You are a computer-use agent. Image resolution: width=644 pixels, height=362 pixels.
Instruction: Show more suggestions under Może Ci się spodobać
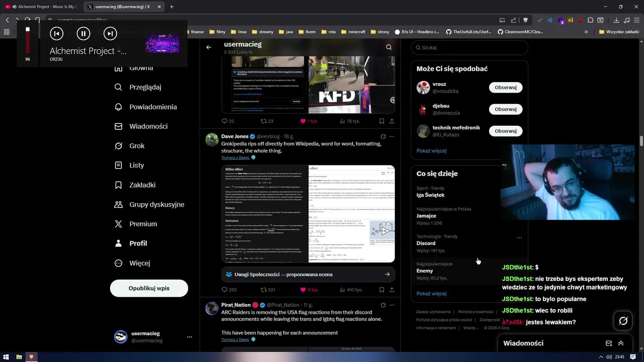[x=431, y=151]
